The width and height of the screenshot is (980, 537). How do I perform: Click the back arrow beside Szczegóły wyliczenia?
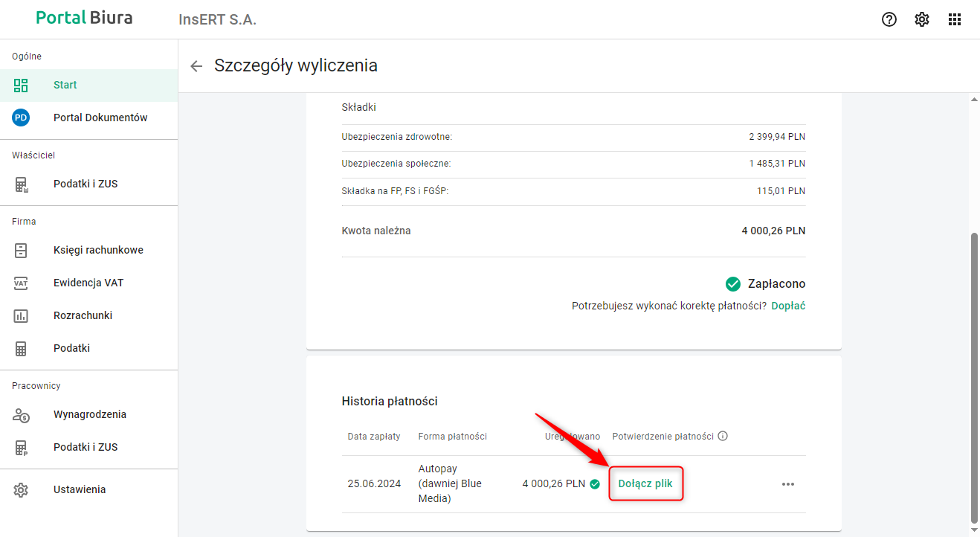(x=196, y=66)
